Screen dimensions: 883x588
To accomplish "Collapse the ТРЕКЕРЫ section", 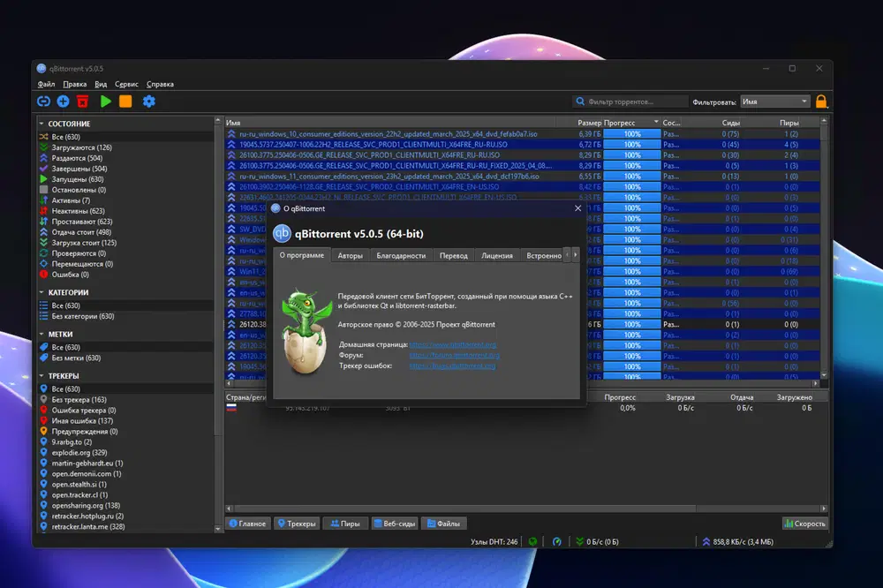I will (x=42, y=376).
